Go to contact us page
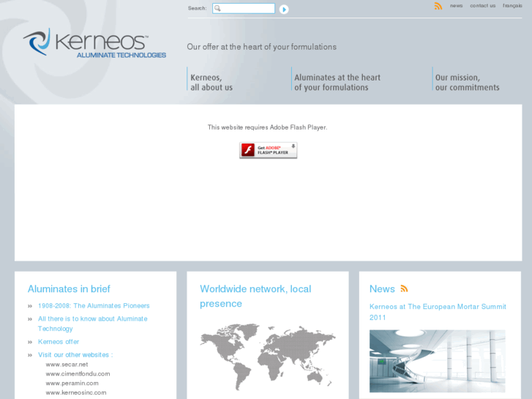Image resolution: width=532 pixels, height=399 pixels. 482,6
